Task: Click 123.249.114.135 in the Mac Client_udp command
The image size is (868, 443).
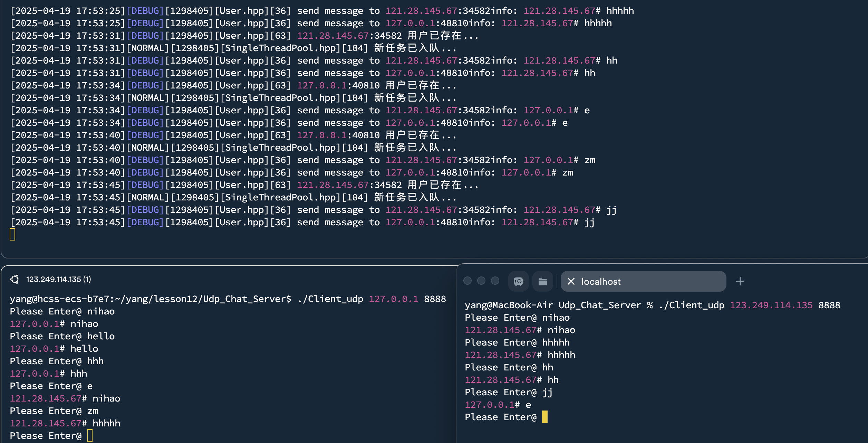Action: click(771, 305)
